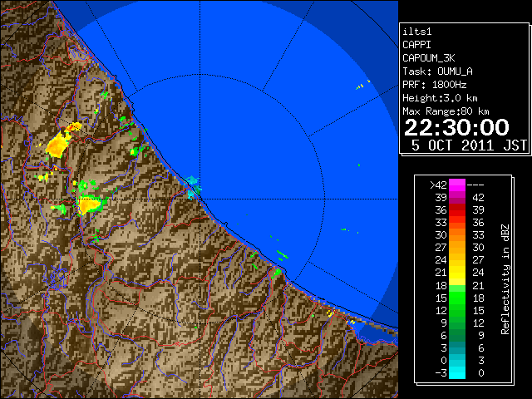Click the ">42" legend label
The width and height of the screenshot is (532, 399).
point(438,185)
